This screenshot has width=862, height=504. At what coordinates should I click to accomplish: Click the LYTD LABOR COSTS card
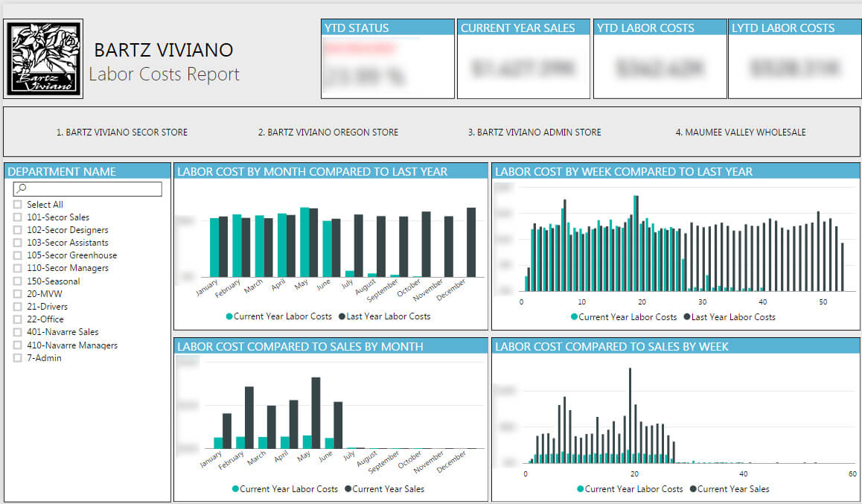click(794, 59)
